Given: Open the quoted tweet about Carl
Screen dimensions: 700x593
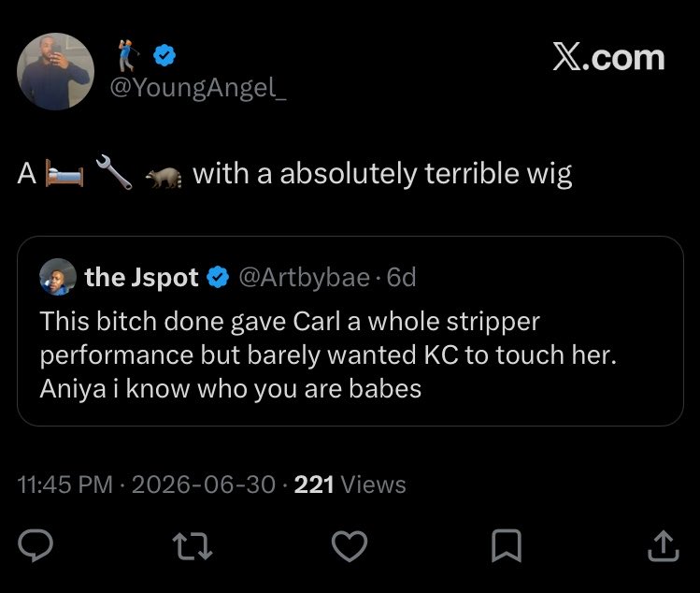Looking at the screenshot, I should [x=350, y=331].
